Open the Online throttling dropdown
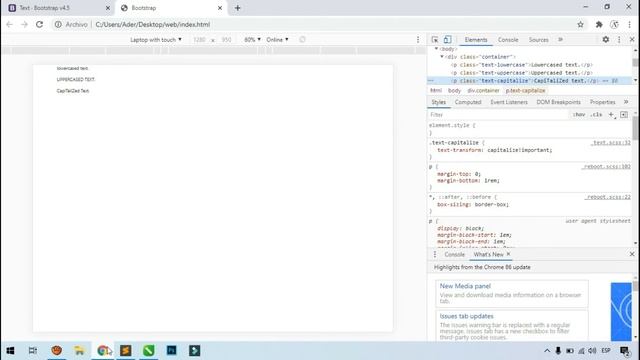Screen dimensions: 640x360 pyautogui.click(x=278, y=40)
